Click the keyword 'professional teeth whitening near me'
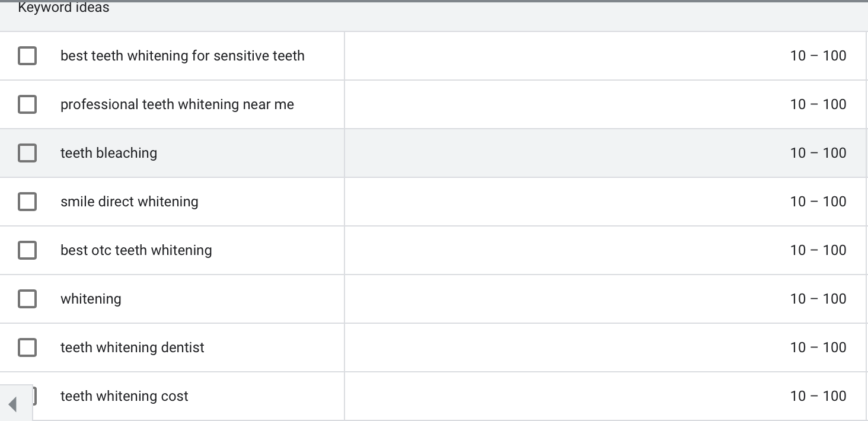 pos(177,104)
